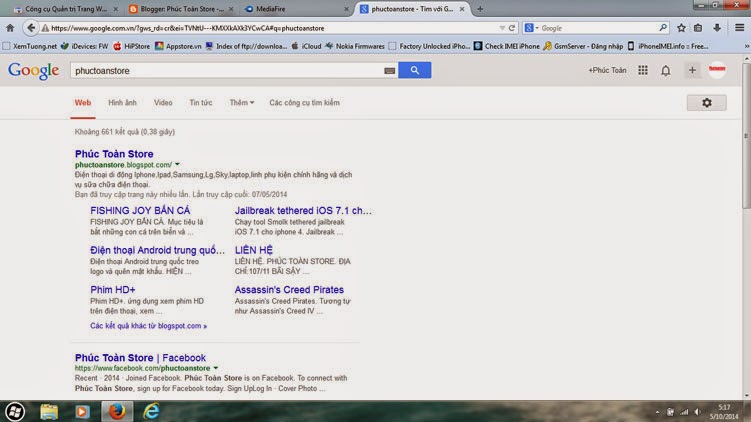This screenshot has width=751, height=422.
Task: Open the on-screen keyboard icon in search box
Action: [x=389, y=71]
